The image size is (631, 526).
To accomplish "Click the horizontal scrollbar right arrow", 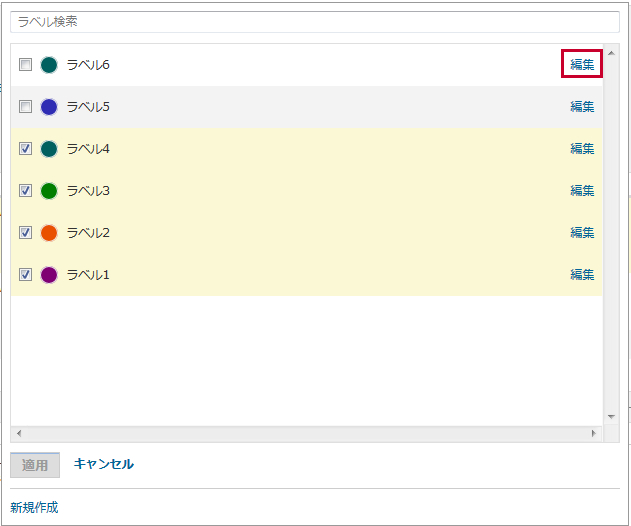I will (x=593, y=434).
